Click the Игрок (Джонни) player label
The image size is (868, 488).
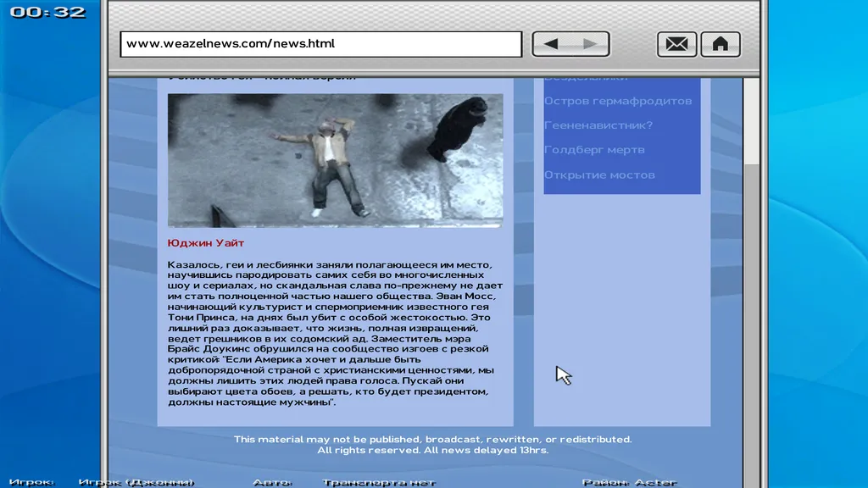coord(136,482)
